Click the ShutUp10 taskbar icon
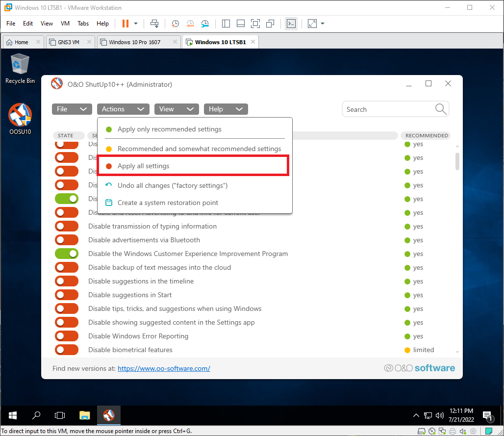504x436 pixels. (x=109, y=415)
